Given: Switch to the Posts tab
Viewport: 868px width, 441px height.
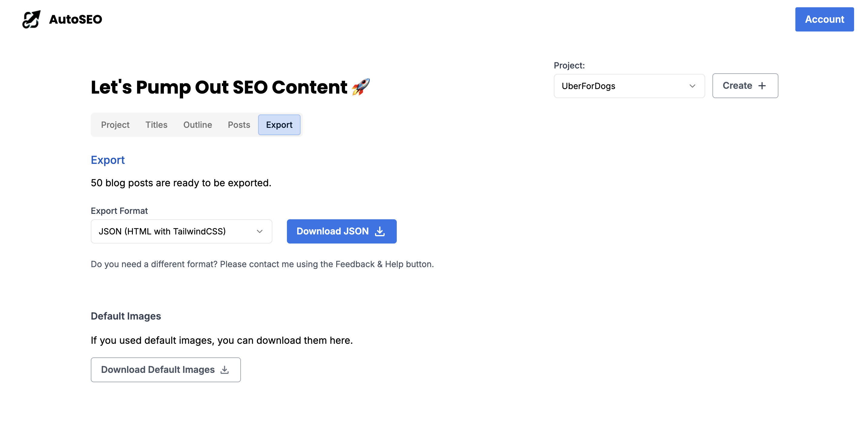Looking at the screenshot, I should (x=239, y=125).
